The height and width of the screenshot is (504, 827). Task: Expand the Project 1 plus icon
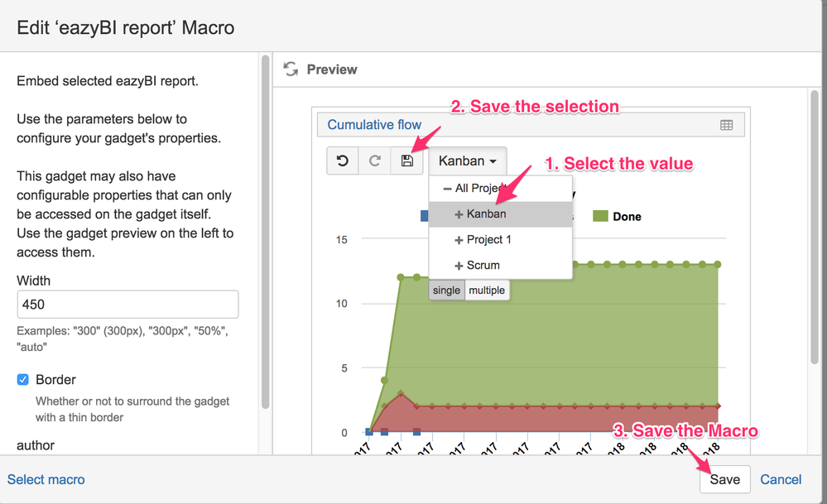click(459, 240)
